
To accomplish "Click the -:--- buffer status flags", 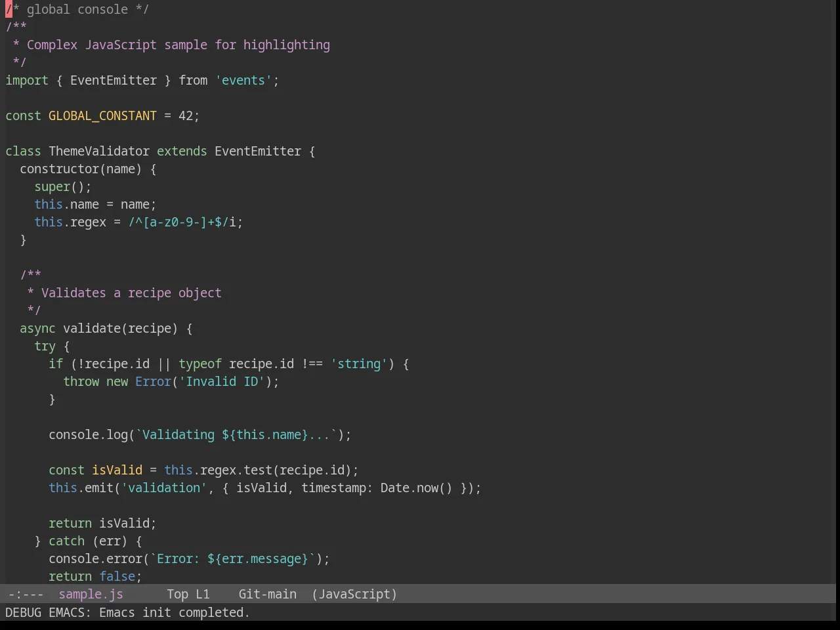I will point(26,594).
